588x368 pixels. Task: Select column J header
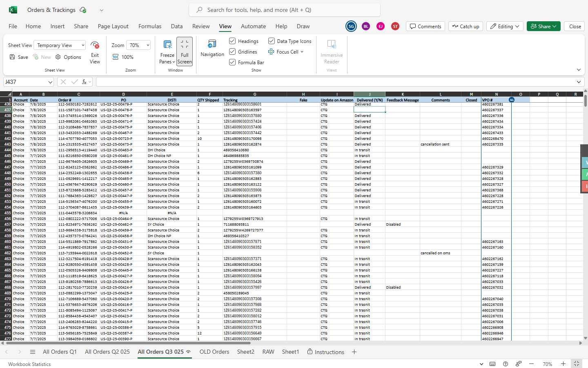(x=370, y=94)
